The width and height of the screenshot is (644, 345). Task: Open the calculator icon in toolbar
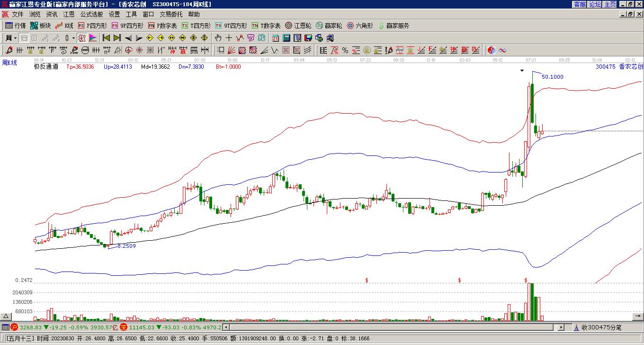(286, 38)
